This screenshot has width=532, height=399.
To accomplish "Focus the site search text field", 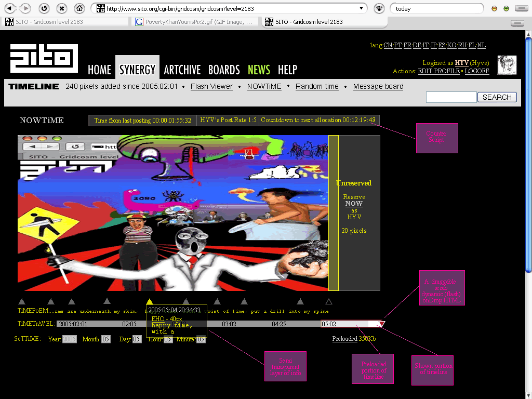I will [x=451, y=97].
